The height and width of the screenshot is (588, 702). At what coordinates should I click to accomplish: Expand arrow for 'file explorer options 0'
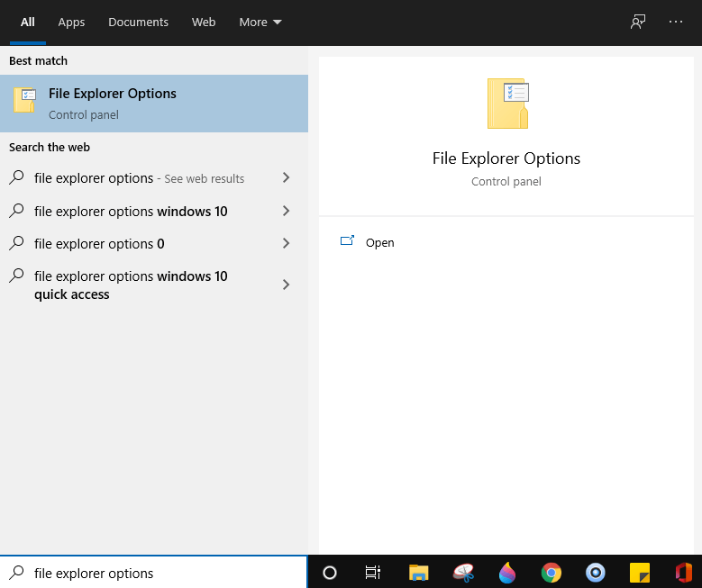pyautogui.click(x=286, y=243)
